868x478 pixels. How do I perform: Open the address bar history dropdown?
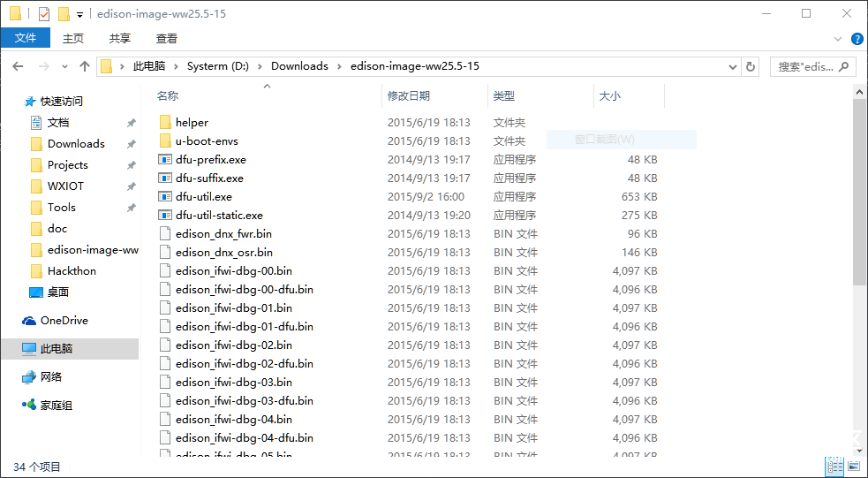(733, 67)
